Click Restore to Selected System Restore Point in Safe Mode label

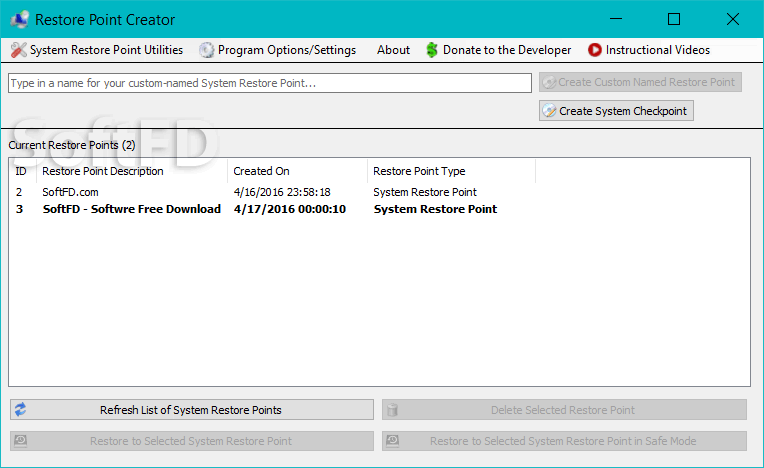tap(563, 441)
